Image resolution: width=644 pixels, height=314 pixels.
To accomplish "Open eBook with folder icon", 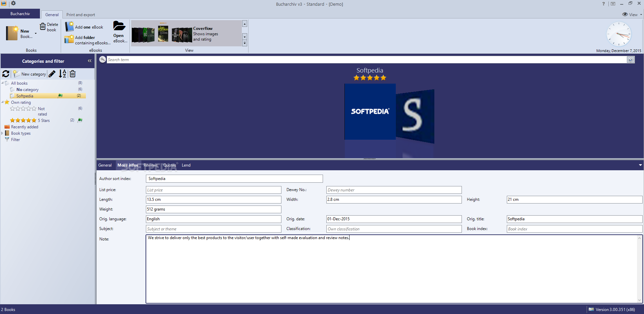I will click(120, 32).
